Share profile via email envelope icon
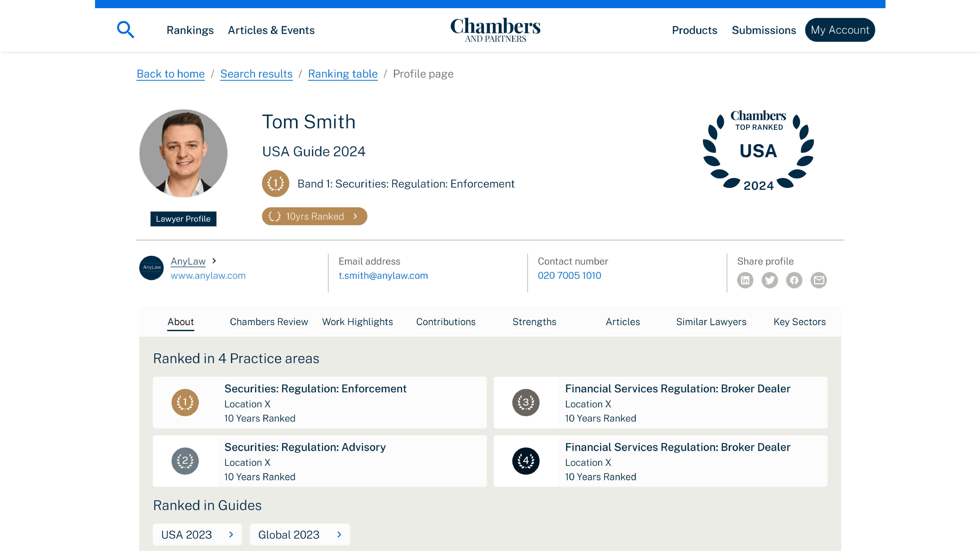The width and height of the screenshot is (980, 551). [x=819, y=280]
